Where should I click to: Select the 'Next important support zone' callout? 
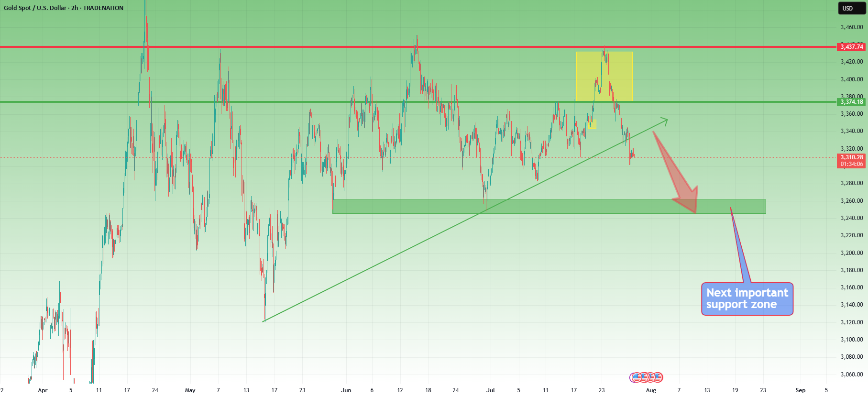coord(747,298)
